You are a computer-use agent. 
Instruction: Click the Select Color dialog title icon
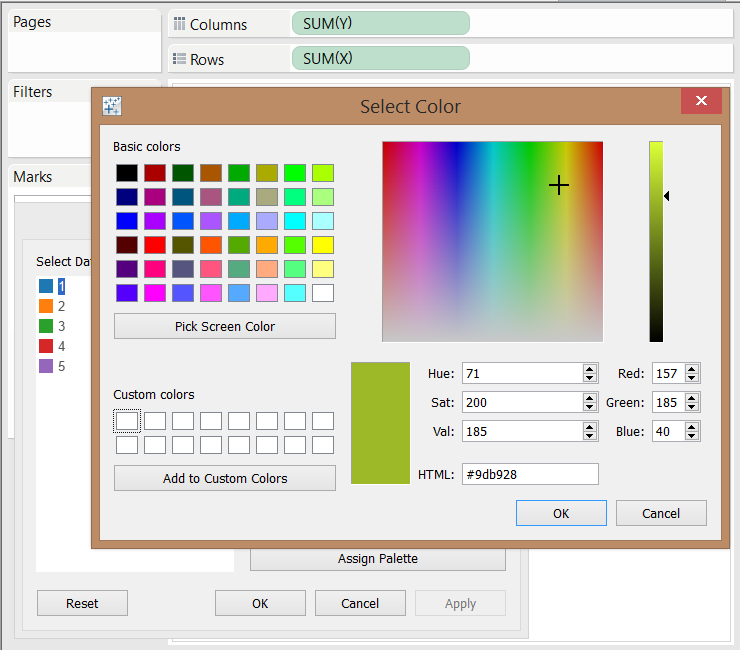pyautogui.click(x=112, y=106)
